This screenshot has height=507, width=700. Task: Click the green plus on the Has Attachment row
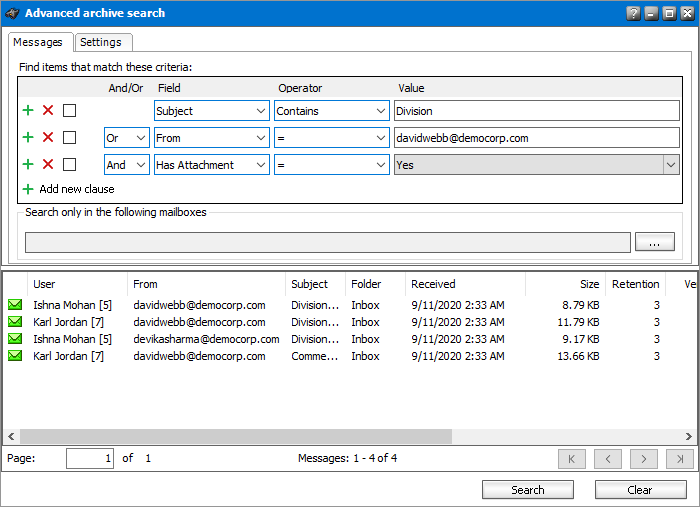point(28,165)
